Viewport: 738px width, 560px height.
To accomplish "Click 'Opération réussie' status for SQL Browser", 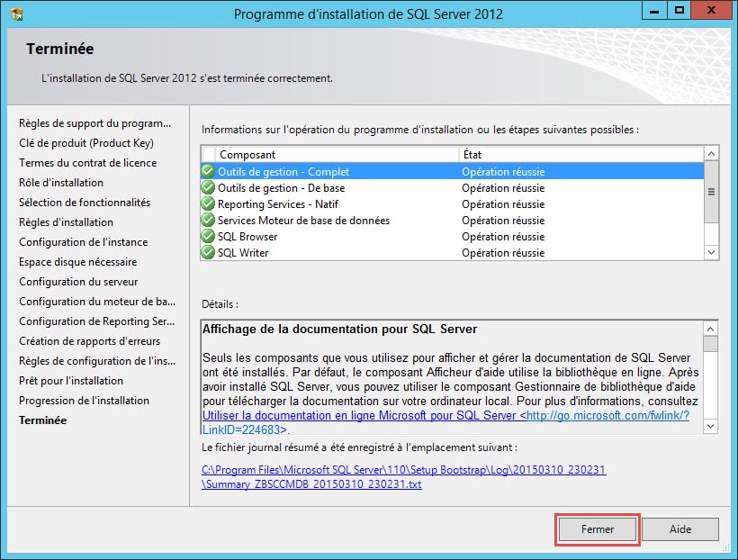I will [x=503, y=237].
